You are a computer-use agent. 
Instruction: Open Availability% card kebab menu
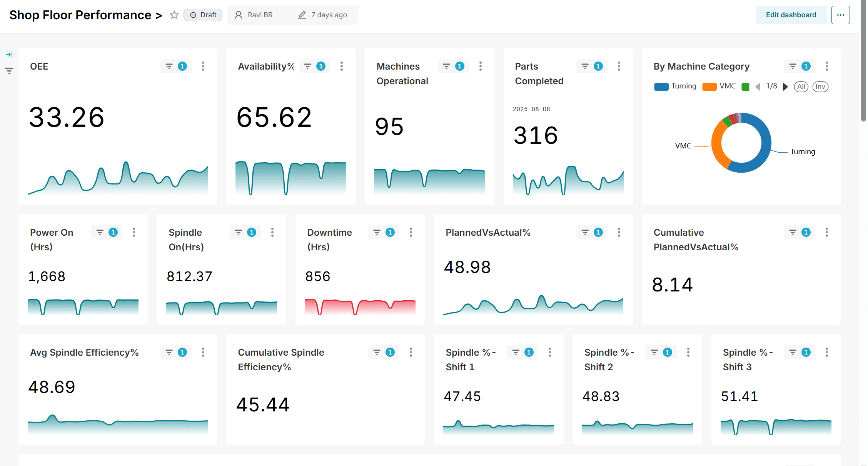coord(342,66)
